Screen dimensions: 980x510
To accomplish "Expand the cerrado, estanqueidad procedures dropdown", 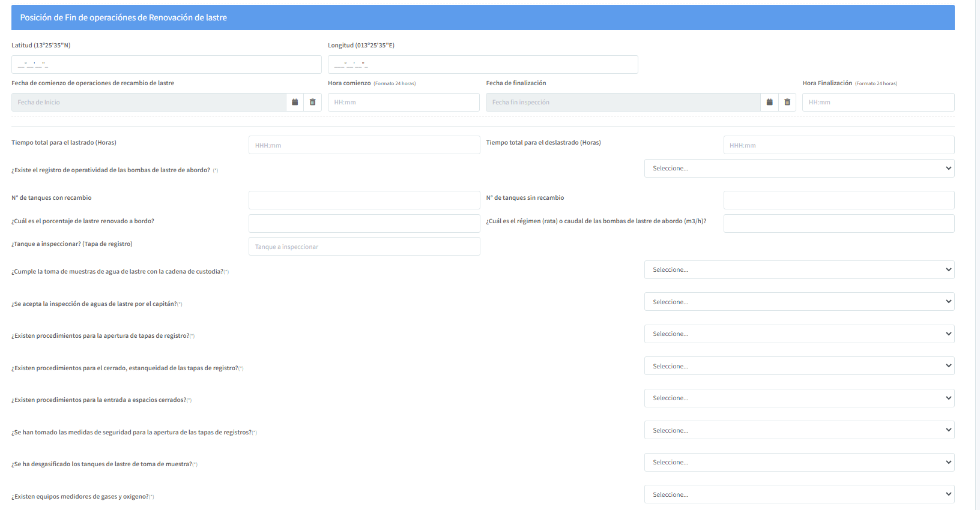I will (799, 366).
